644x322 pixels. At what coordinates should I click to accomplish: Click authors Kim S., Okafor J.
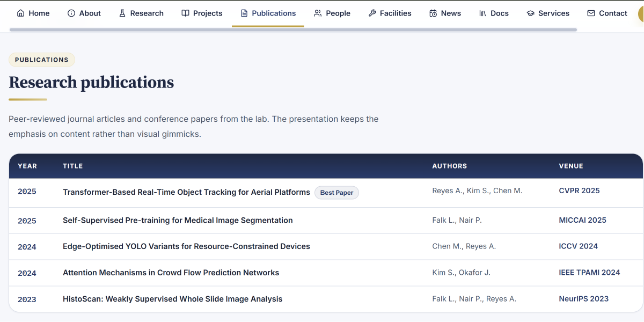tap(461, 273)
